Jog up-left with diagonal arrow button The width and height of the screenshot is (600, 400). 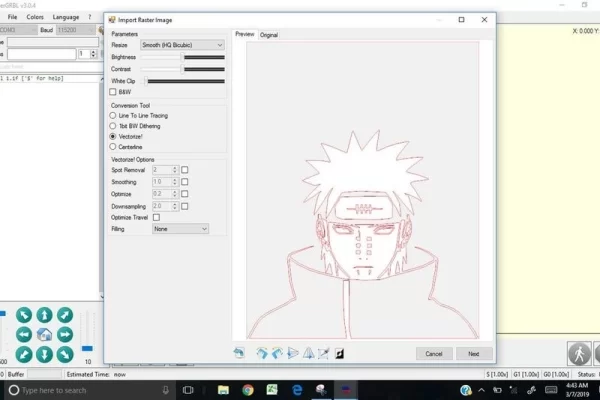(24, 315)
